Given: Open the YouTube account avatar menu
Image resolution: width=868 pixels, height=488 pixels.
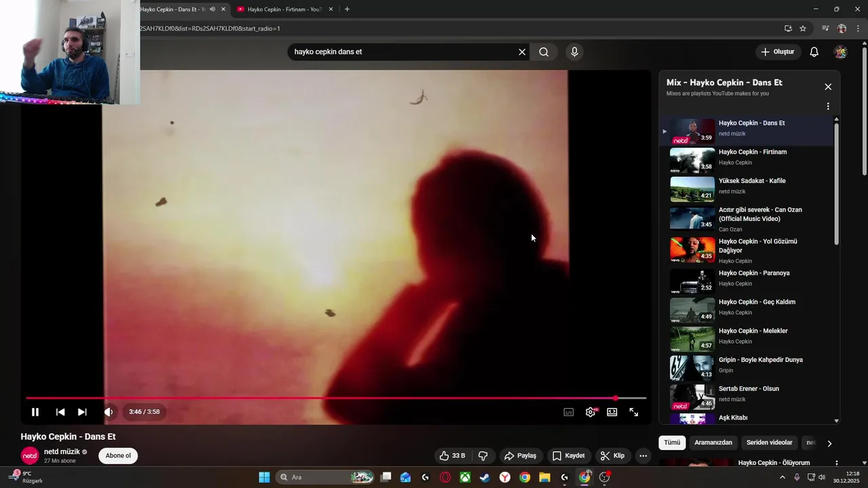Looking at the screenshot, I should tap(841, 52).
